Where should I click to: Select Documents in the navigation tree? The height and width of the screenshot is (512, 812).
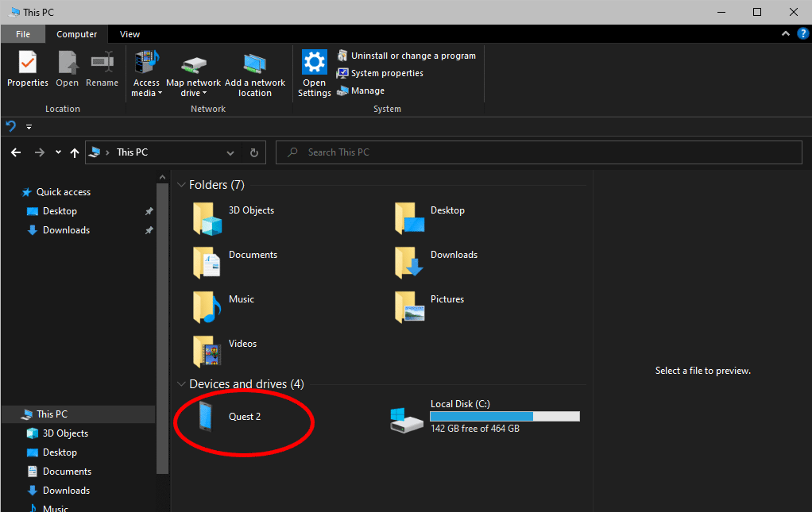[x=67, y=472]
